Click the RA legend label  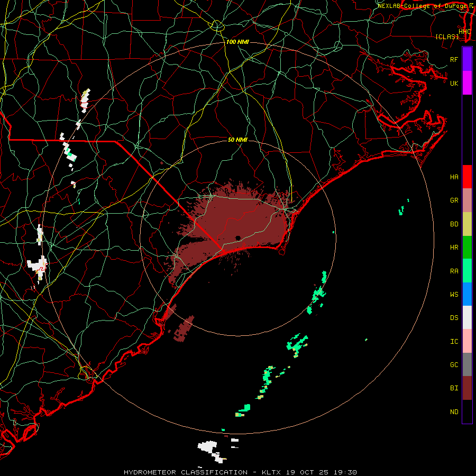click(454, 271)
